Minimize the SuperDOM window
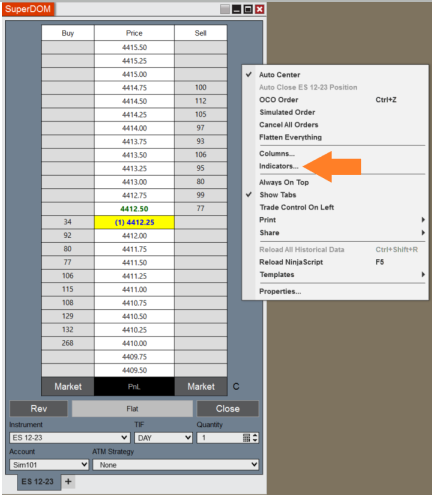Viewport: 432px width, 495px height. click(236, 9)
